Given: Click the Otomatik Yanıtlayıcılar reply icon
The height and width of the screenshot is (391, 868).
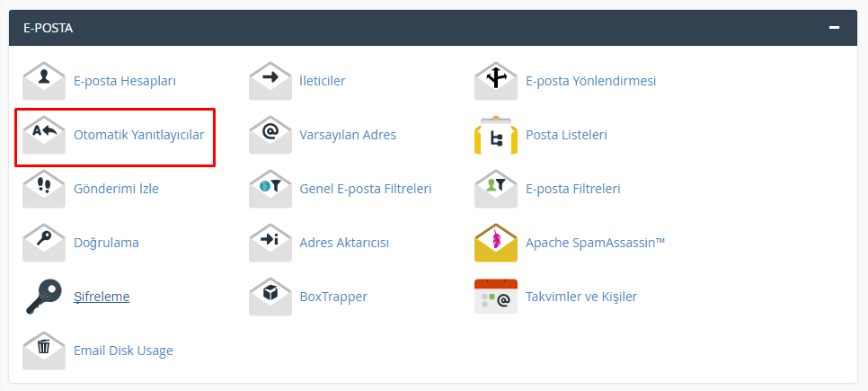Looking at the screenshot, I should (44, 135).
